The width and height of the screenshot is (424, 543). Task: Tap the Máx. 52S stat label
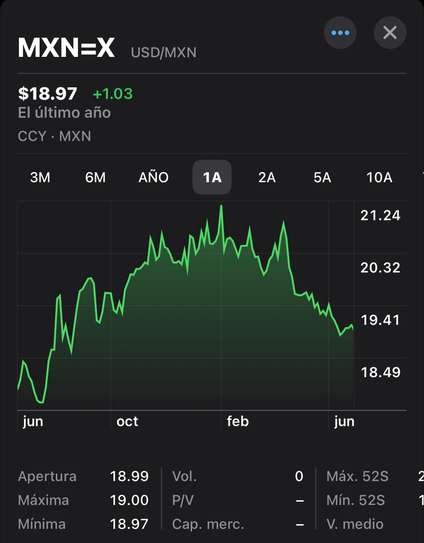coord(357,477)
